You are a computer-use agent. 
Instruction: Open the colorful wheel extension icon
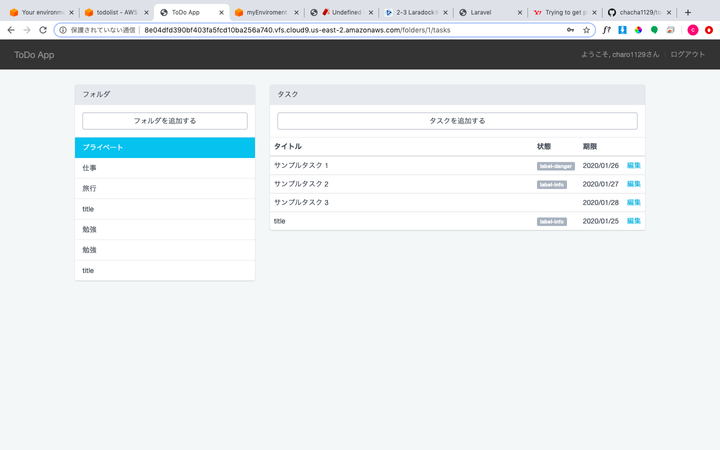(638, 30)
